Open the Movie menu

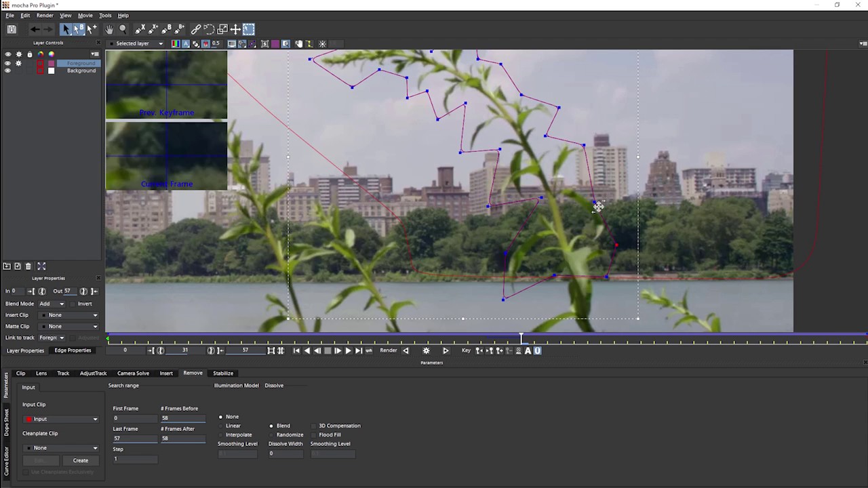coord(85,15)
